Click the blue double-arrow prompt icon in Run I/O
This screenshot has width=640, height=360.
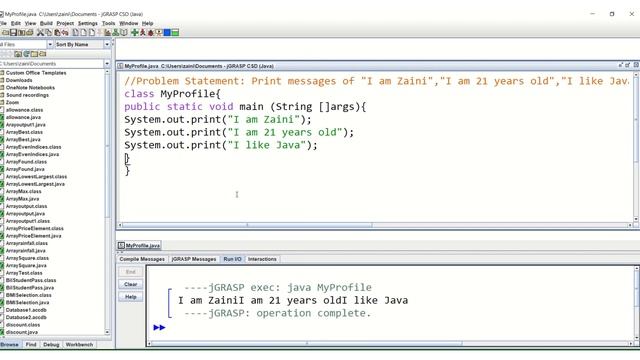click(x=159, y=327)
